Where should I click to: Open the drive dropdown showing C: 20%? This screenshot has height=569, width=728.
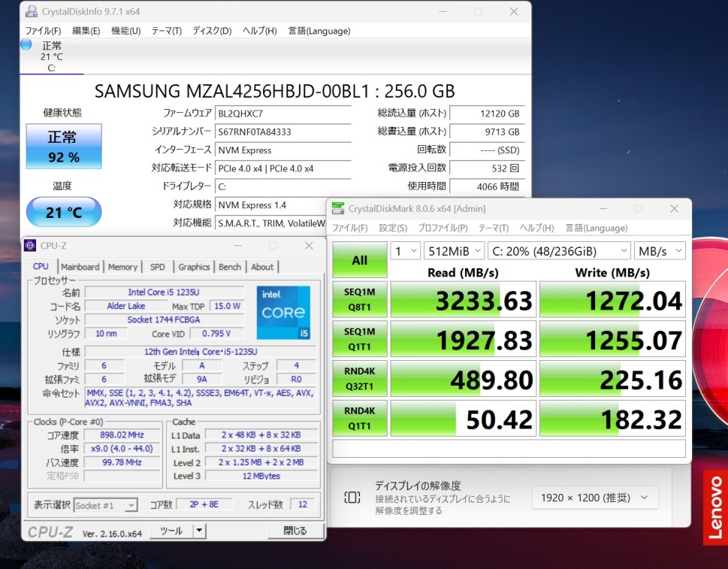click(559, 251)
